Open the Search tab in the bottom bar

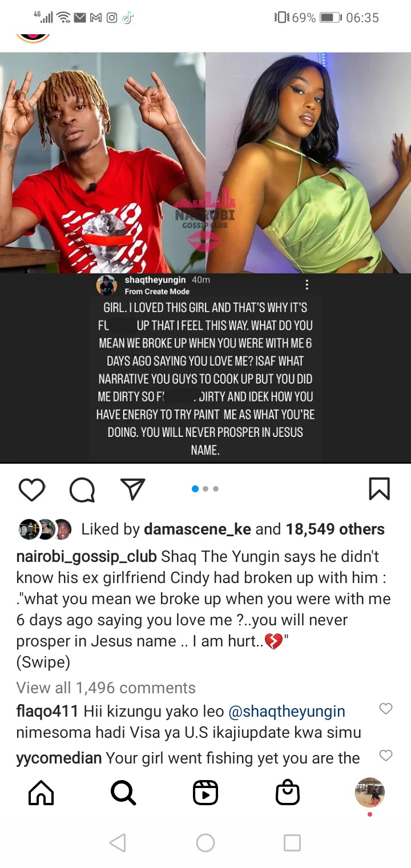123,793
